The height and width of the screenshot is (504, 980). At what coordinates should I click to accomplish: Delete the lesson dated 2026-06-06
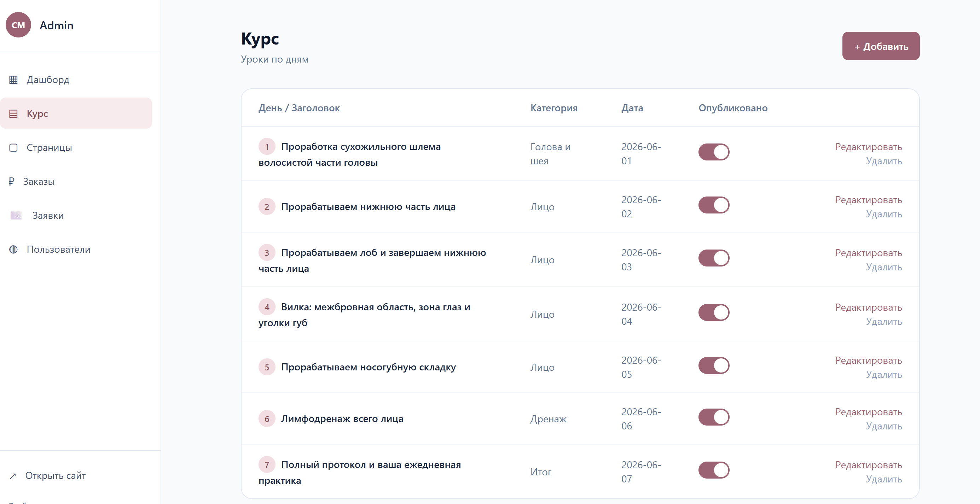coord(884,427)
